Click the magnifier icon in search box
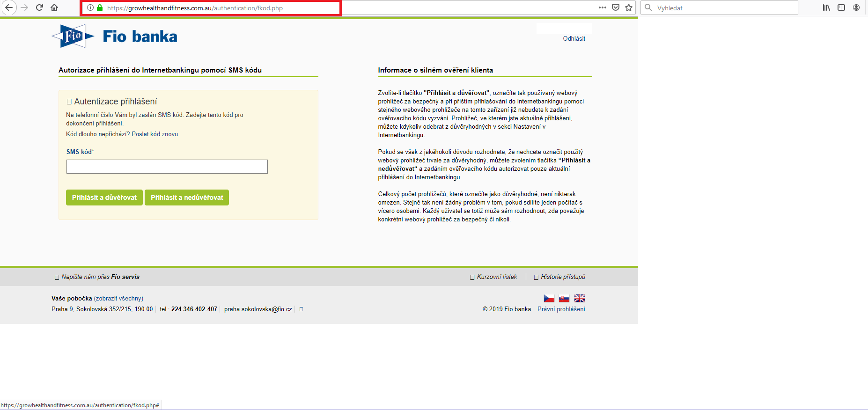The image size is (868, 410). click(648, 7)
